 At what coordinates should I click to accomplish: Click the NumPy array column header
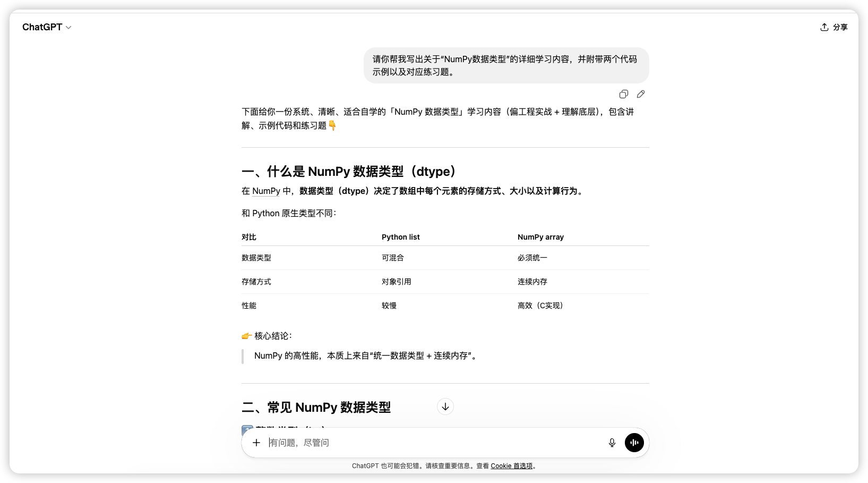click(x=540, y=237)
